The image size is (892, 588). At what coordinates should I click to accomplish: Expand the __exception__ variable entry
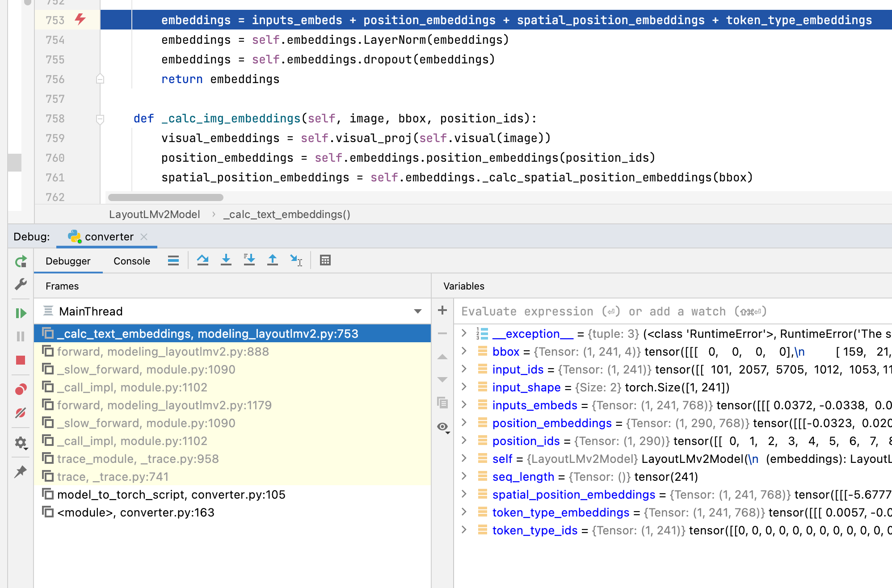[464, 333]
